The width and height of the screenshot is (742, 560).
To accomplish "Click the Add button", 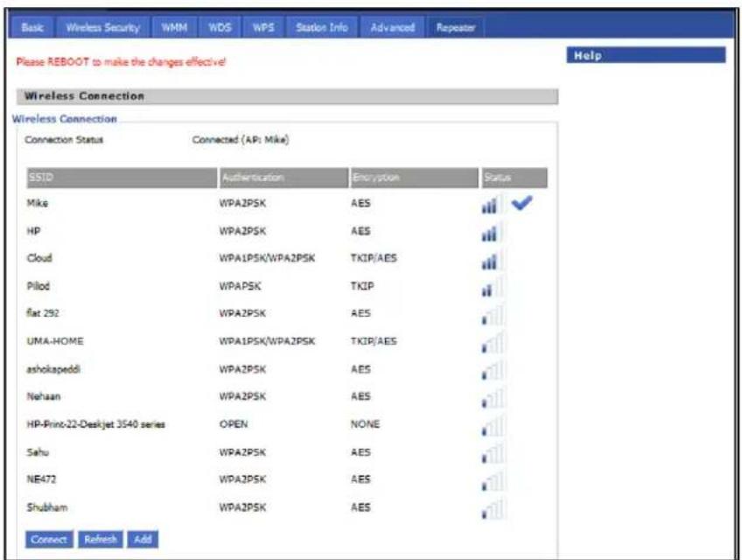I will coord(143,539).
